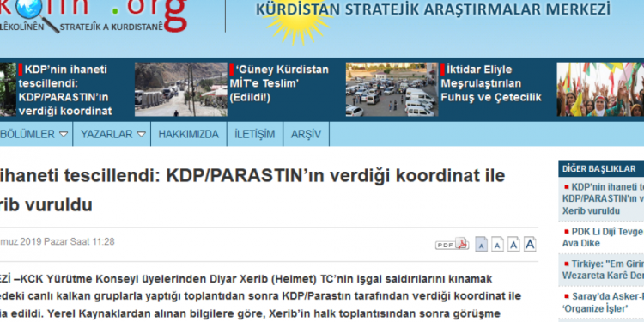Open headline 'İktidar Eliyle Meşrulaştırılan Fuhuş ve Çetecilik'
Screen dimensions: 644x322
tap(491, 83)
